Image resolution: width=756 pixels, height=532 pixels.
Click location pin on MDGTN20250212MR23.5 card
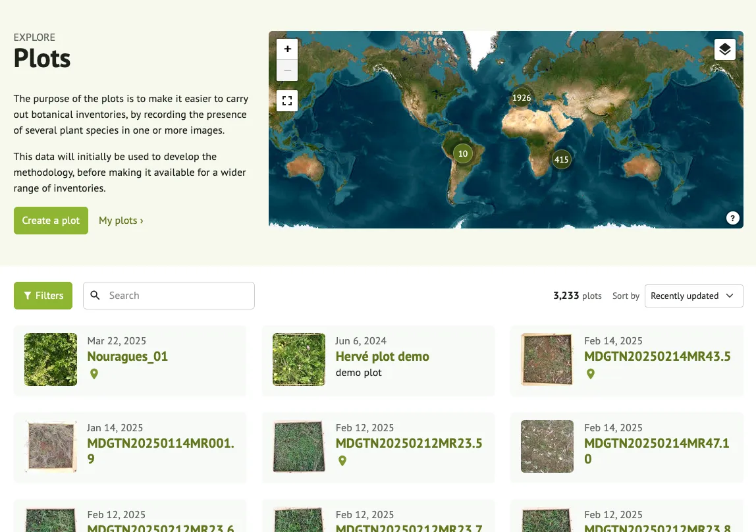pyautogui.click(x=342, y=461)
